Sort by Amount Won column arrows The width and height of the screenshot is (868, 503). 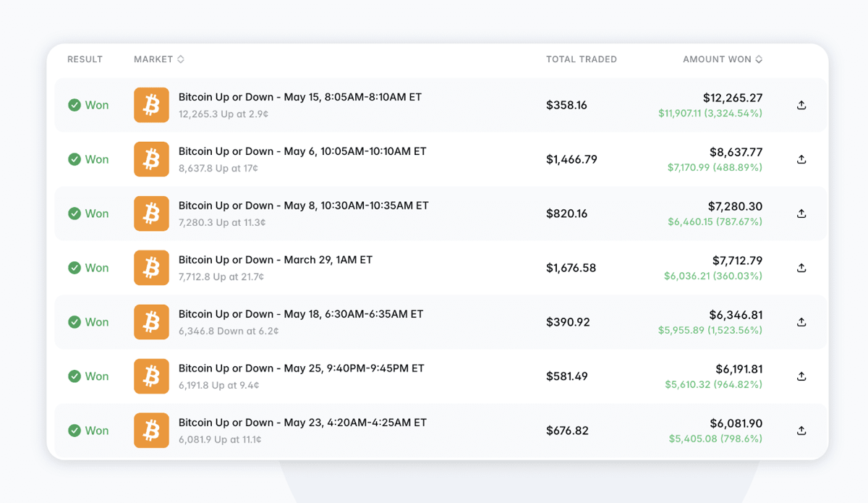tap(759, 59)
